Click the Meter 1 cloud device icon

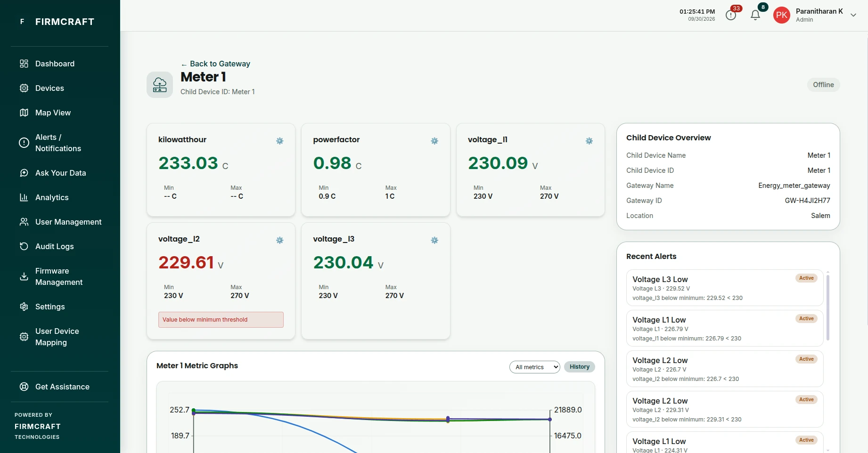pyautogui.click(x=160, y=85)
